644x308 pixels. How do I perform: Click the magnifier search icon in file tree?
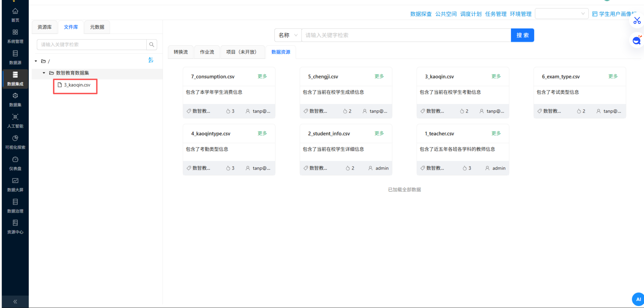pyautogui.click(x=152, y=45)
